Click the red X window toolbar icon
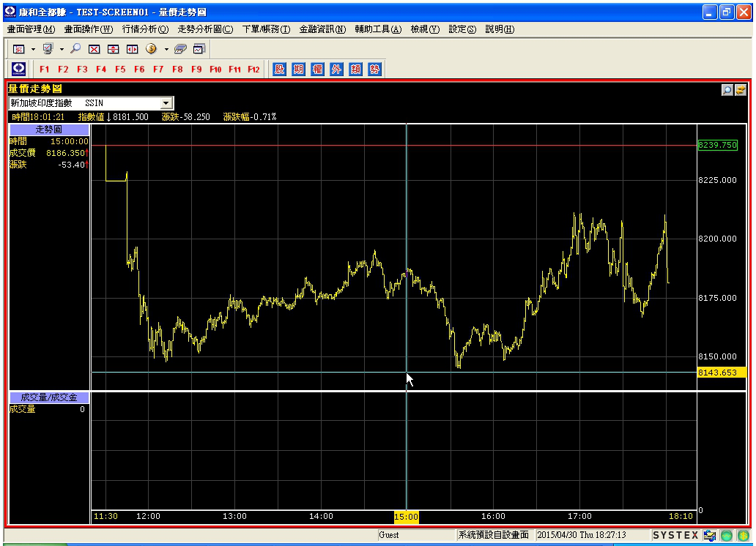Viewport: 756px width, 546px height. click(x=94, y=49)
